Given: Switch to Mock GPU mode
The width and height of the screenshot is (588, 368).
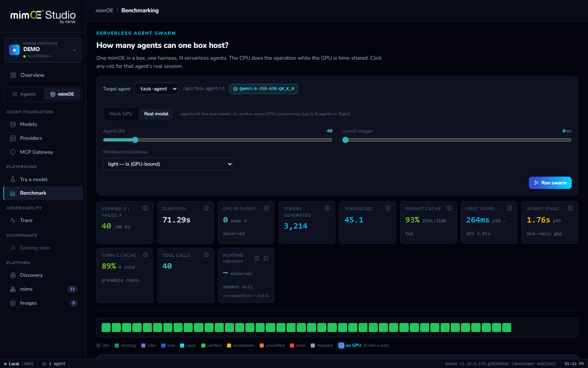Looking at the screenshot, I should [121, 114].
